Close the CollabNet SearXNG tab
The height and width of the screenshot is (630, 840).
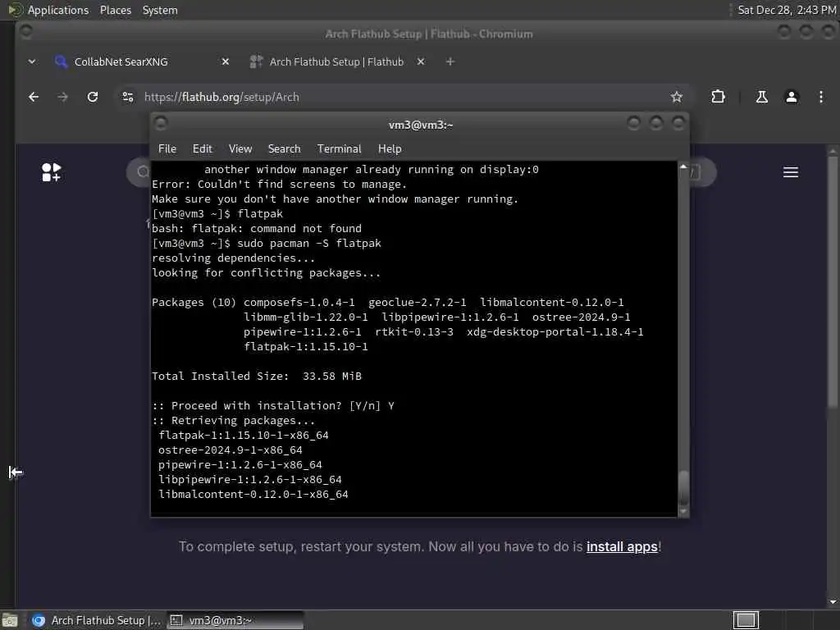(226, 62)
